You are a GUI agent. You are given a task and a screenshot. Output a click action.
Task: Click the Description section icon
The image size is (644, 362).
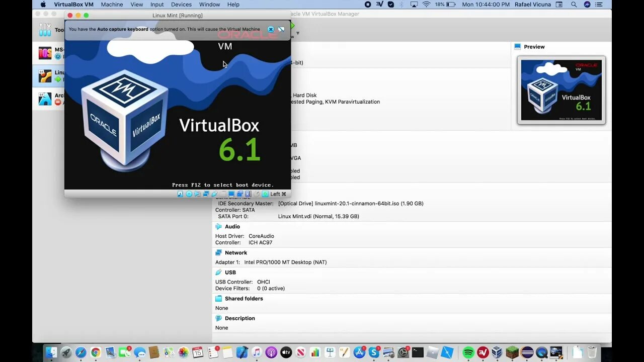coord(218,318)
